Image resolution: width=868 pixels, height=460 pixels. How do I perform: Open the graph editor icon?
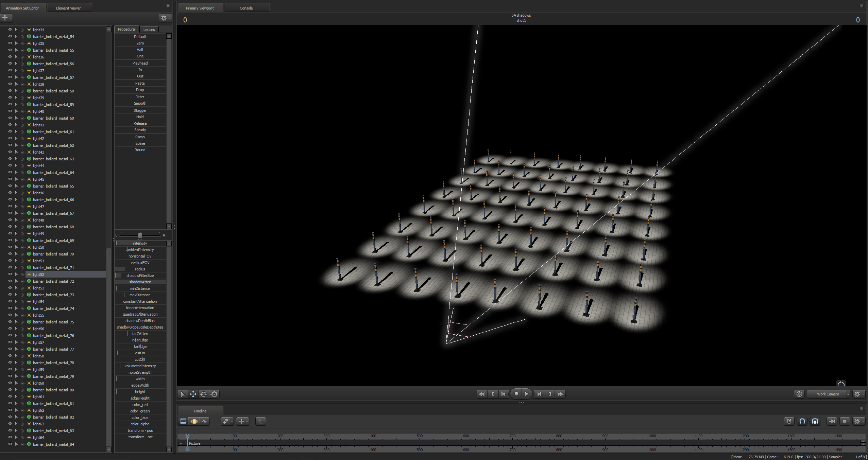click(x=205, y=421)
